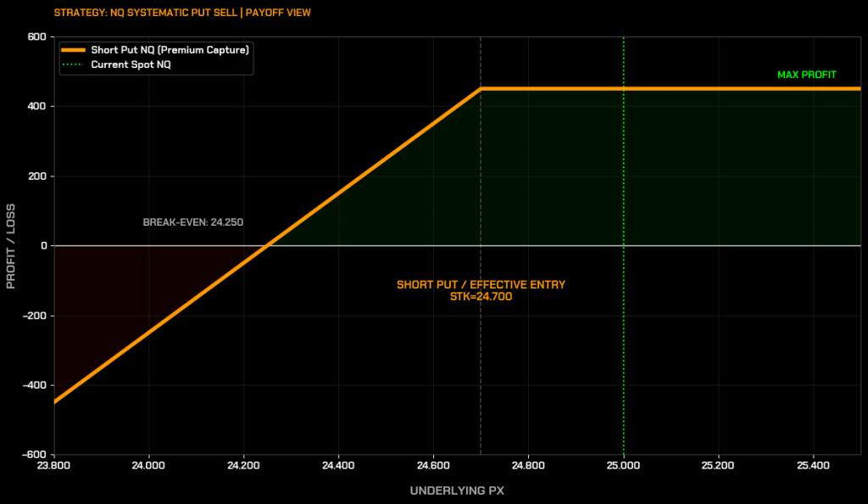Expand the strategy title header
This screenshot has height=504, width=868.
click(x=182, y=12)
